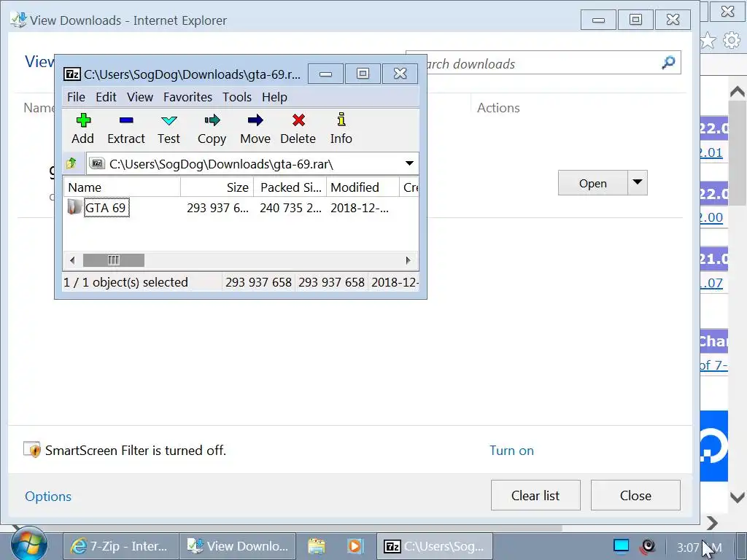Select the GTA 69 entry name
Image resolution: width=747 pixels, height=560 pixels.
[x=106, y=208]
